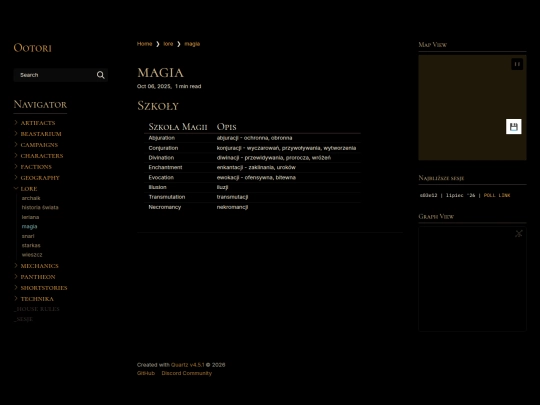Image resolution: width=540 pixels, height=405 pixels.
Task: Open the Discord Community footer link
Action: click(x=187, y=373)
